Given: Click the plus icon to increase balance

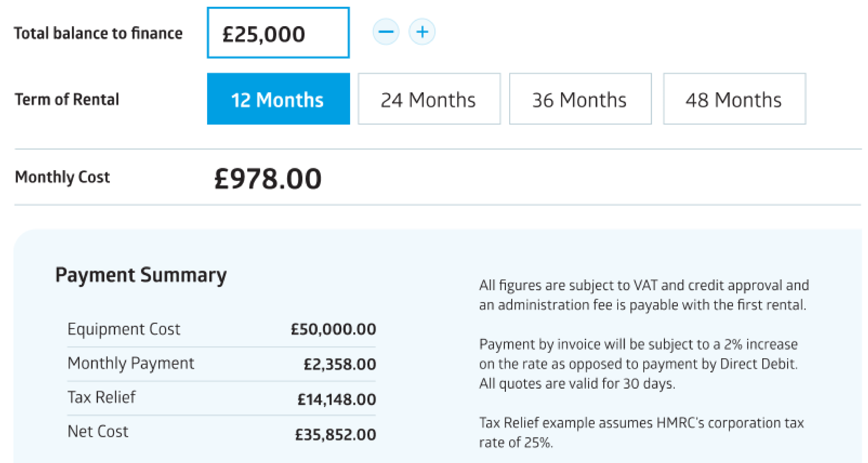Looking at the screenshot, I should (422, 32).
